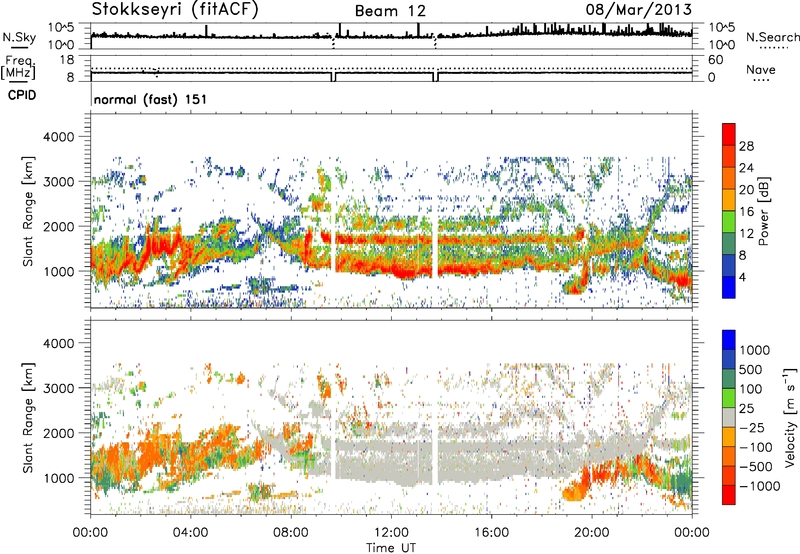This screenshot has height=554, width=800.
Task: Click the 'N.Sky' legend label
Action: coord(19,37)
